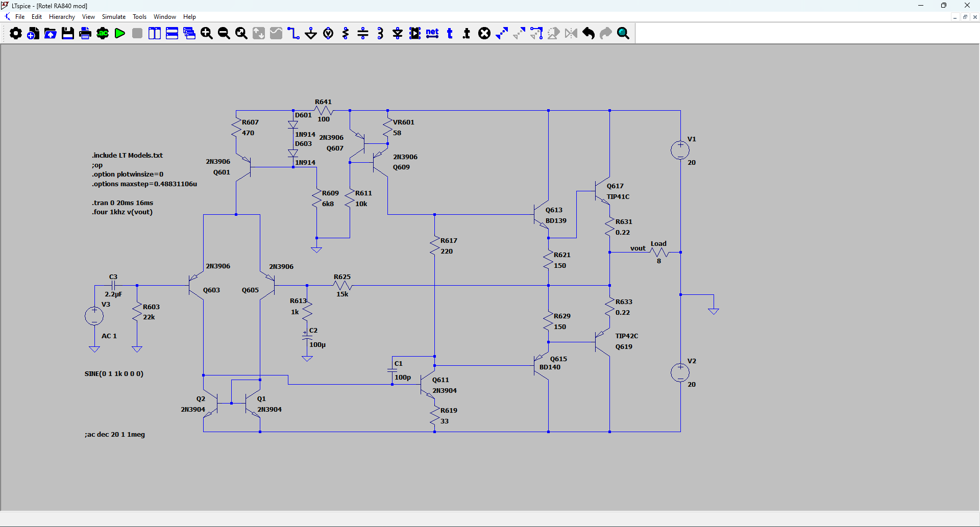Click the '100p' value of capacitor C1
Screen dimensions: 980x527
(x=403, y=378)
